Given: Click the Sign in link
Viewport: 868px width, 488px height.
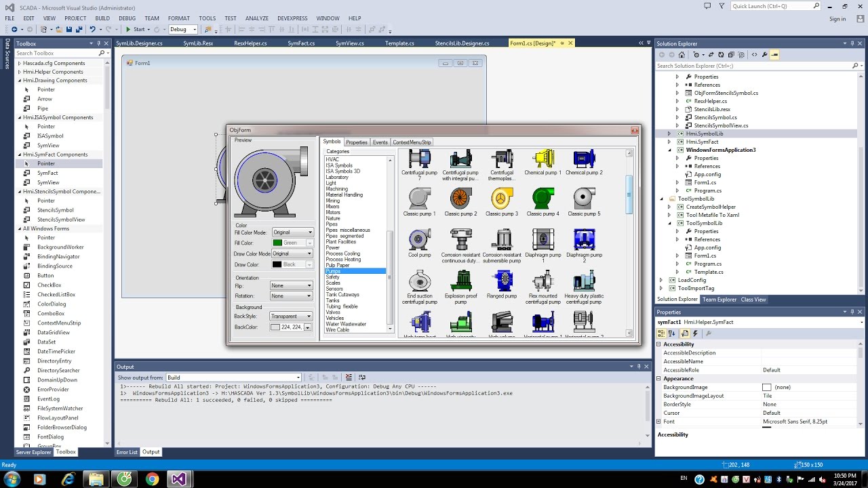Looking at the screenshot, I should [x=837, y=19].
